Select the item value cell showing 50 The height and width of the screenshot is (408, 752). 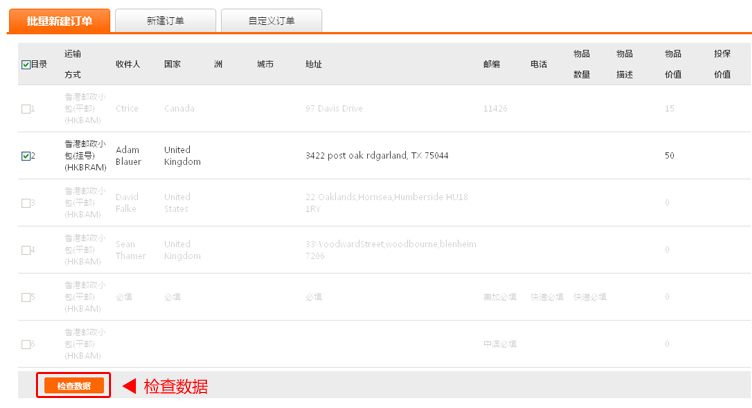tap(669, 155)
